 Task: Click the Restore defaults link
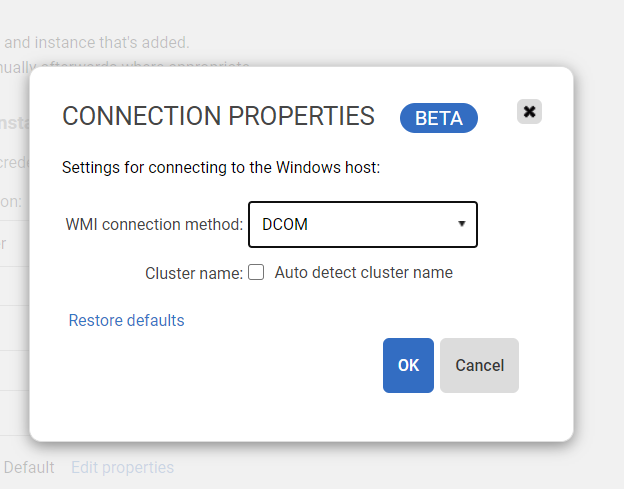click(126, 320)
